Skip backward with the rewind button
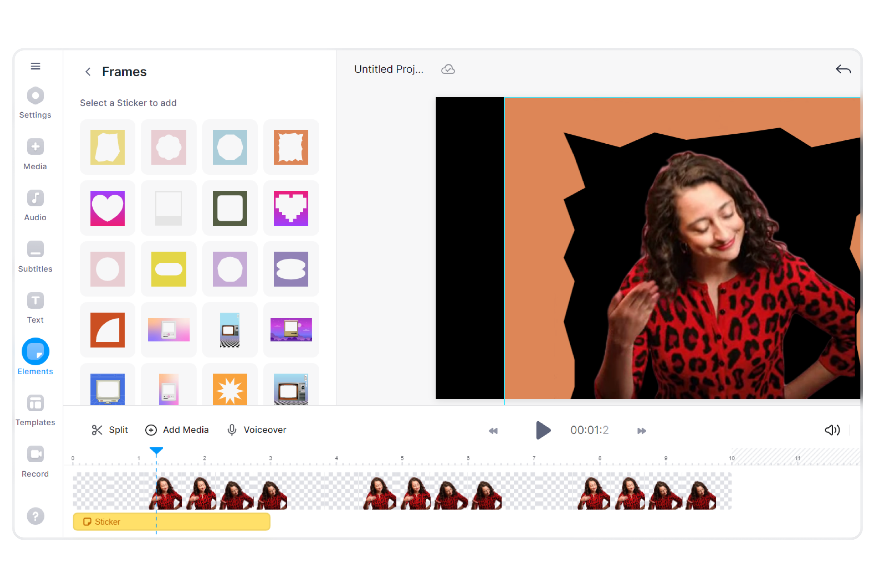Viewport: 875px width, 588px height. [x=493, y=430]
